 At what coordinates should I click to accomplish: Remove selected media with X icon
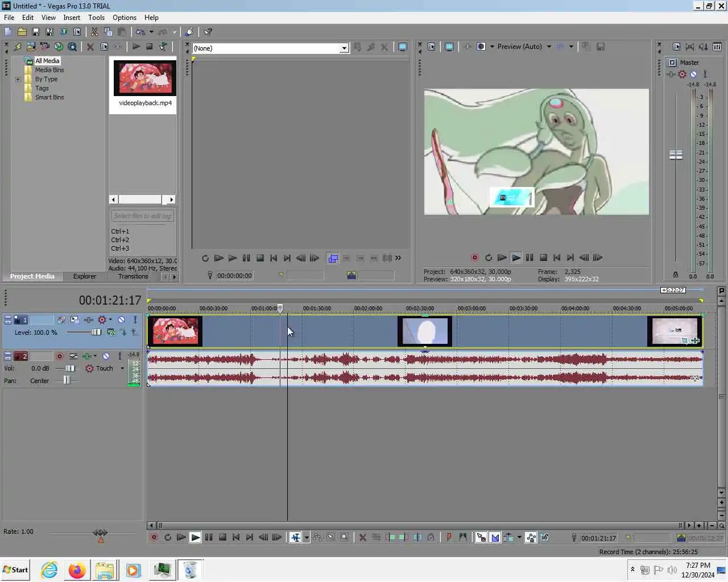90,47
